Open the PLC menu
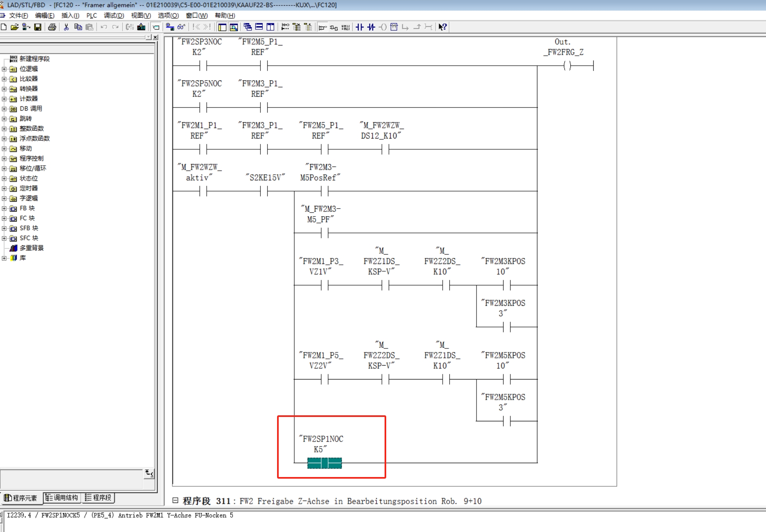Viewport: 766px width, 532px height. [92, 16]
